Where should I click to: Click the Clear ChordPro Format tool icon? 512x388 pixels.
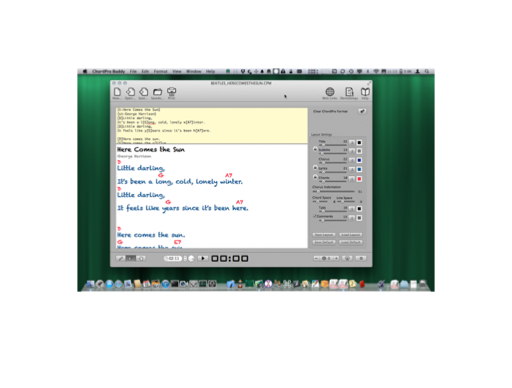click(362, 111)
